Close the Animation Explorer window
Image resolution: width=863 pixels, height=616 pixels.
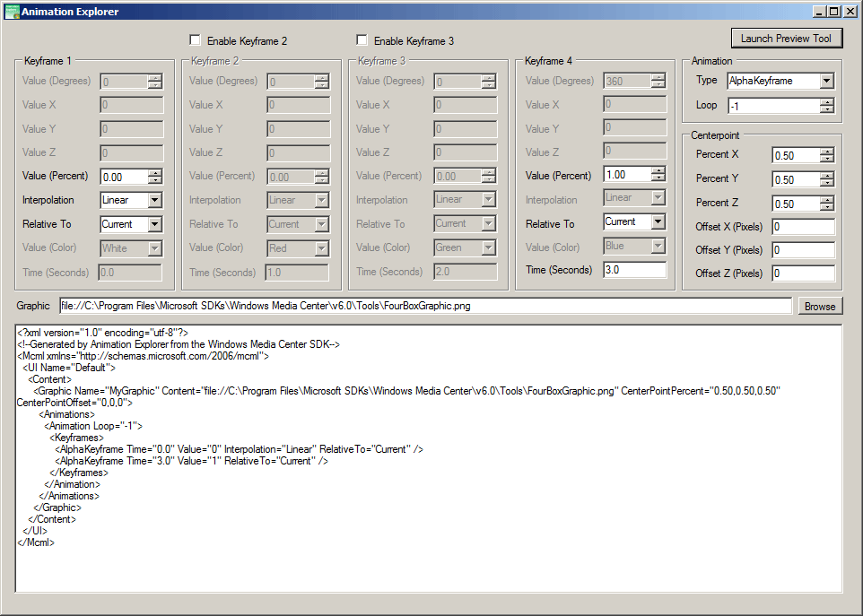click(x=850, y=12)
